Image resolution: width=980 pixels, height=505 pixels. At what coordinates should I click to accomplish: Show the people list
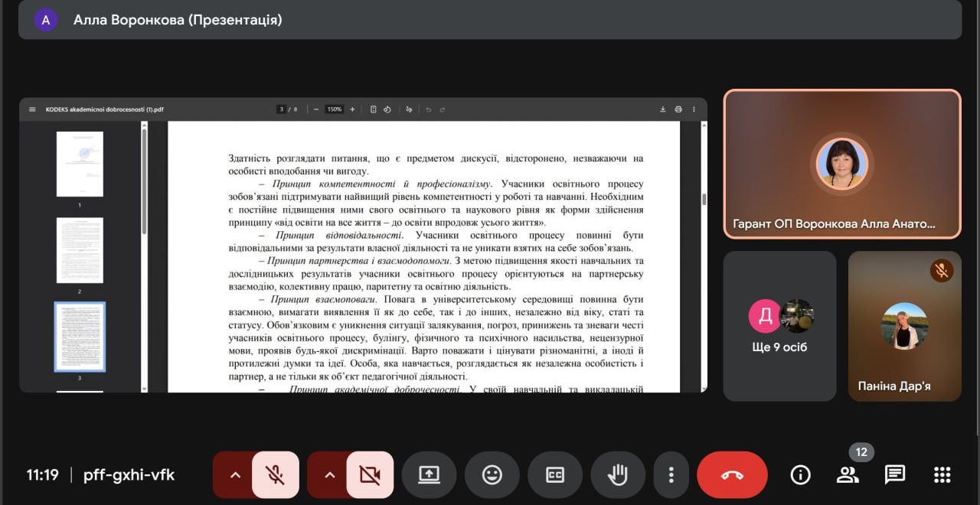tap(848, 475)
